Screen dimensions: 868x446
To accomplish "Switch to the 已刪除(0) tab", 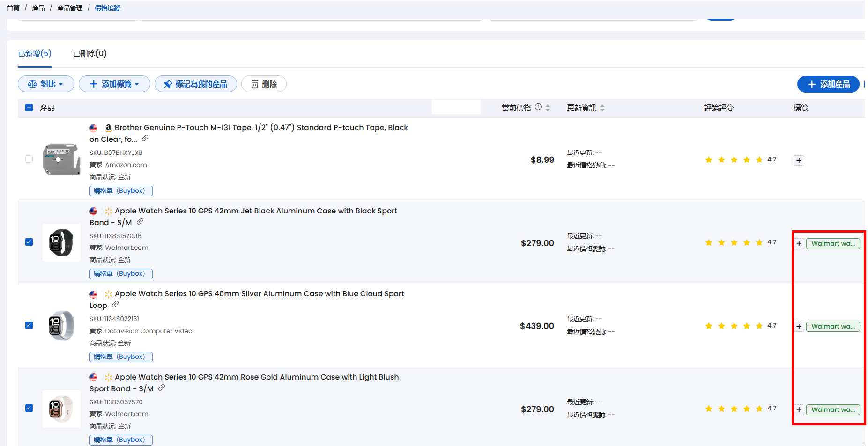I will pyautogui.click(x=90, y=53).
